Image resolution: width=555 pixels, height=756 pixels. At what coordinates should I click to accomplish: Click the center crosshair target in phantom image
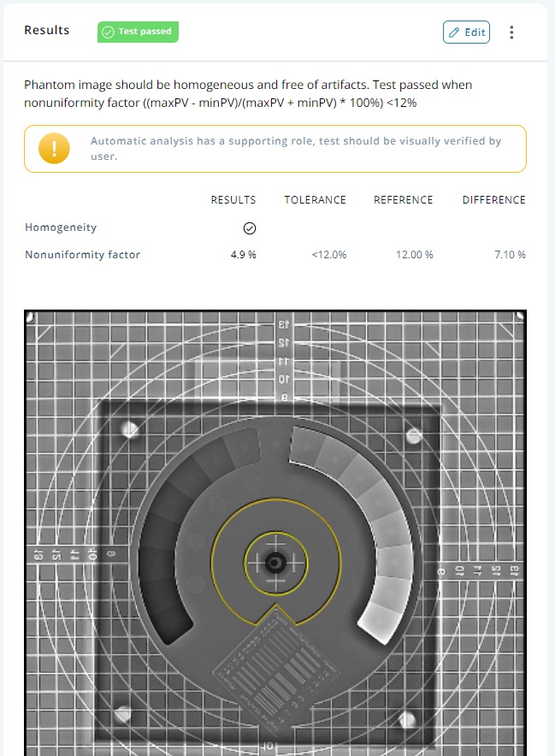tap(275, 562)
